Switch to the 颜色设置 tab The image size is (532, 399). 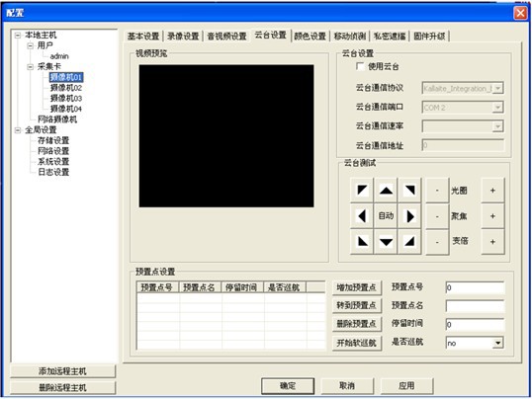point(310,36)
